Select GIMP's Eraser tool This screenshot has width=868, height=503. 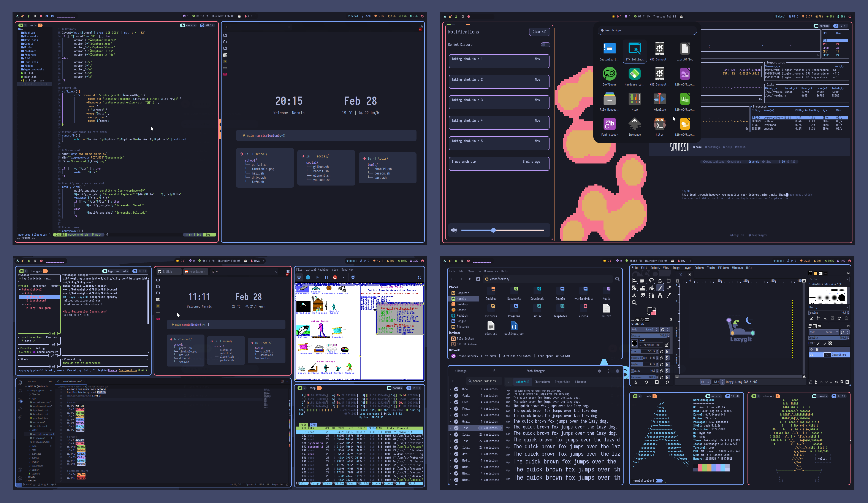point(668,288)
